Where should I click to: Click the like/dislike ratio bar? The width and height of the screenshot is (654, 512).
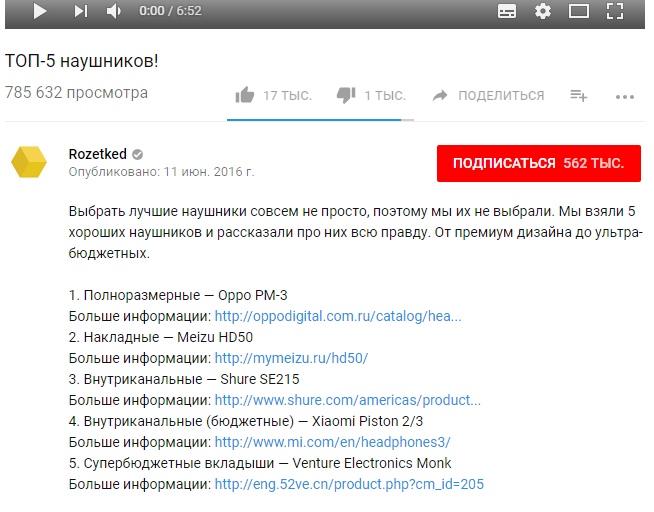320,120
